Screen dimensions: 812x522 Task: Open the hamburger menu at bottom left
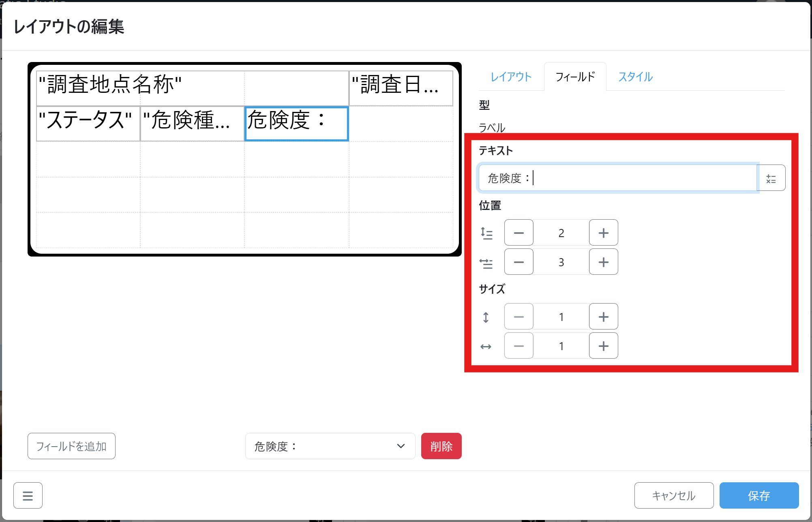click(28, 495)
